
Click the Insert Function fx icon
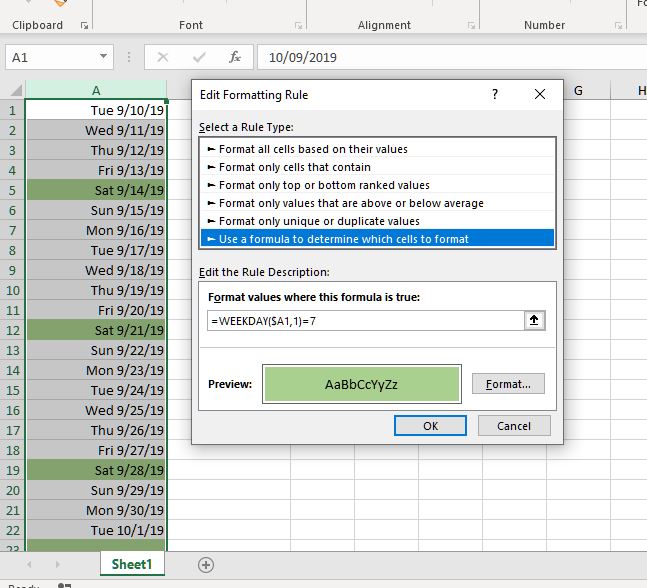tap(235, 57)
